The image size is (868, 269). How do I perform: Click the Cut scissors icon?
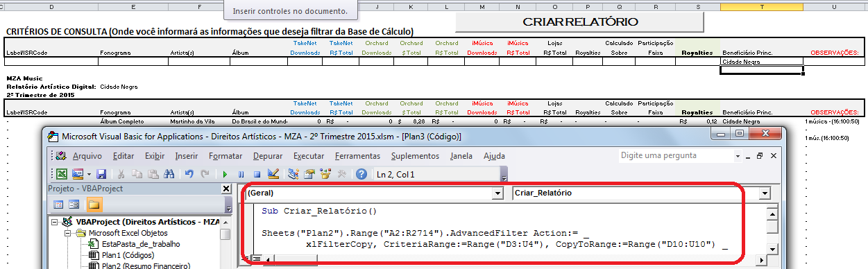tap(121, 174)
